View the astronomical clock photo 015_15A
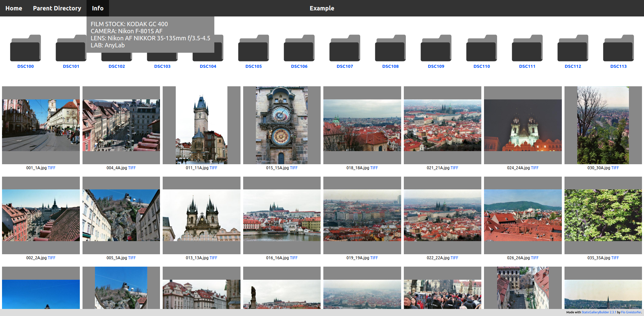The width and height of the screenshot is (644, 316). 282,125
